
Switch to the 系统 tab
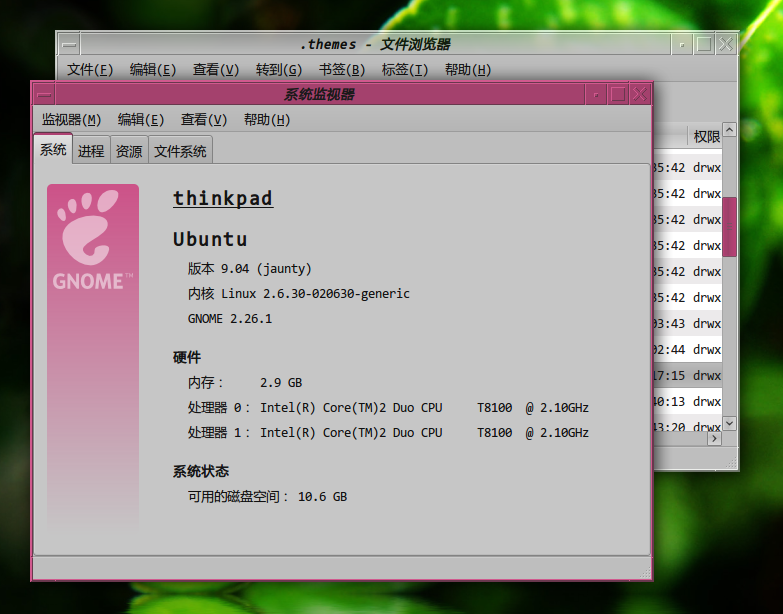[x=53, y=149]
